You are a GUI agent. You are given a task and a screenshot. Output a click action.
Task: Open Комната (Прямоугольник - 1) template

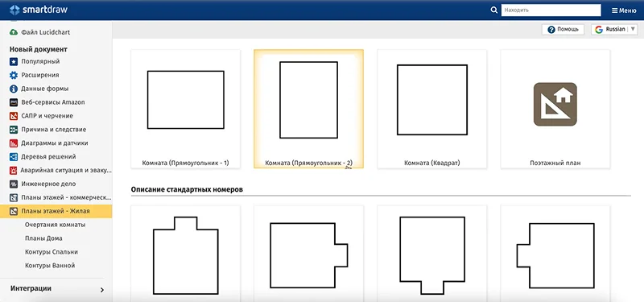pyautogui.click(x=186, y=109)
